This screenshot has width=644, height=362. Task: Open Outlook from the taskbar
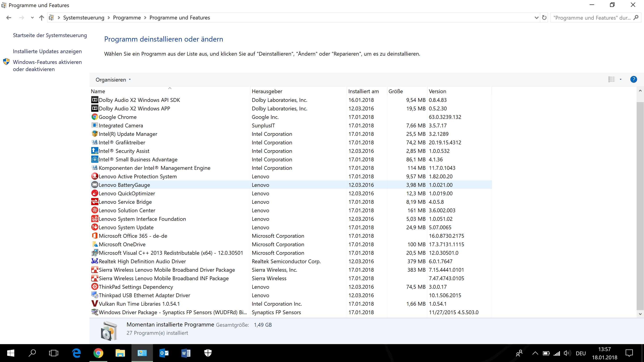[164, 353]
